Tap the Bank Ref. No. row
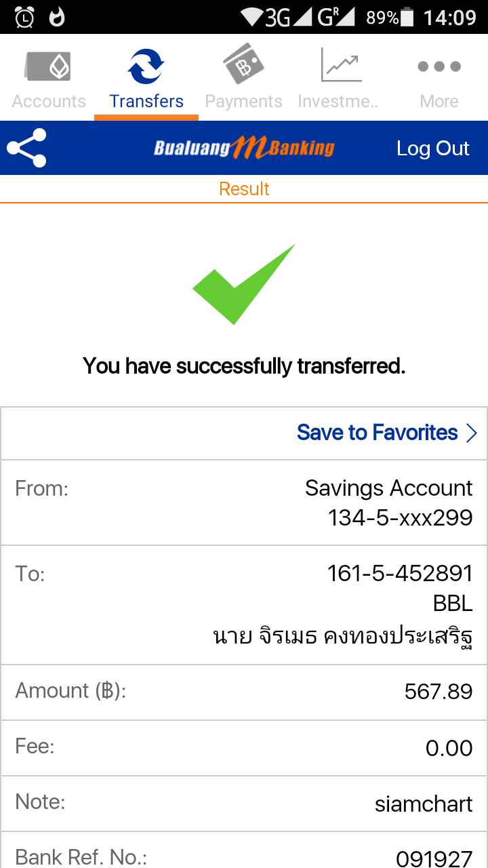 tap(244, 854)
